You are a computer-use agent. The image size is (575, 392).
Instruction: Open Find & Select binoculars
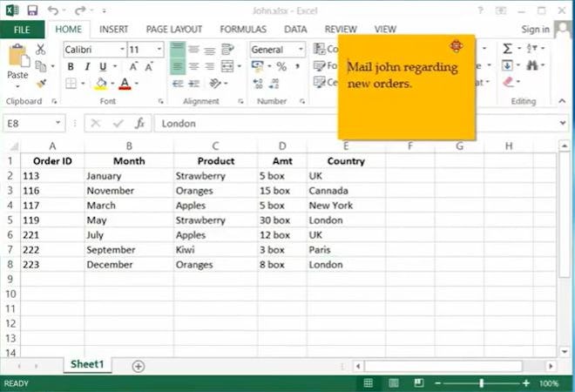tap(532, 65)
